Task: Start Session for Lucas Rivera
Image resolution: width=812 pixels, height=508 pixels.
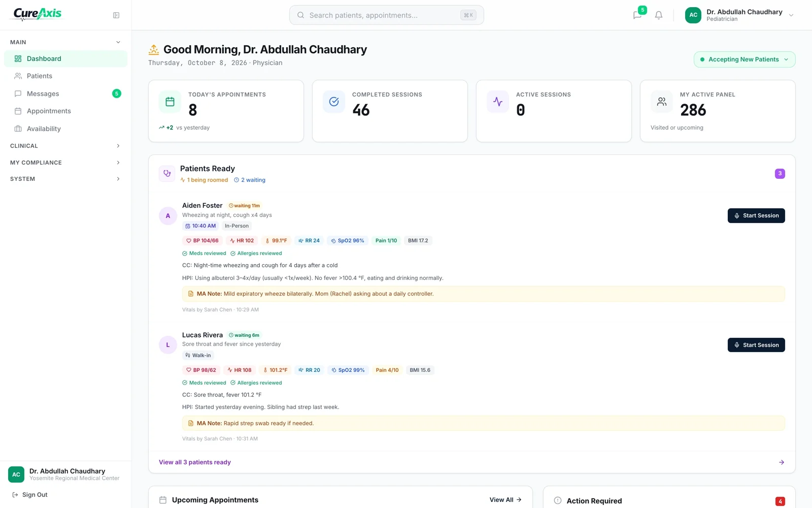Action: click(x=756, y=345)
